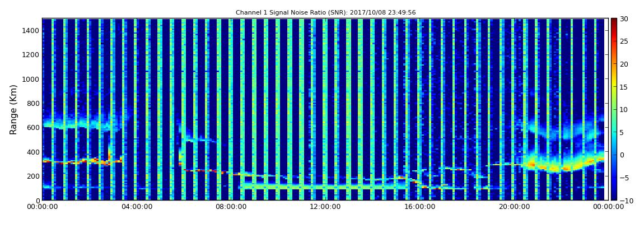Click the colorbar label 30
Viewport: 644px width, 228px height.
(624, 19)
